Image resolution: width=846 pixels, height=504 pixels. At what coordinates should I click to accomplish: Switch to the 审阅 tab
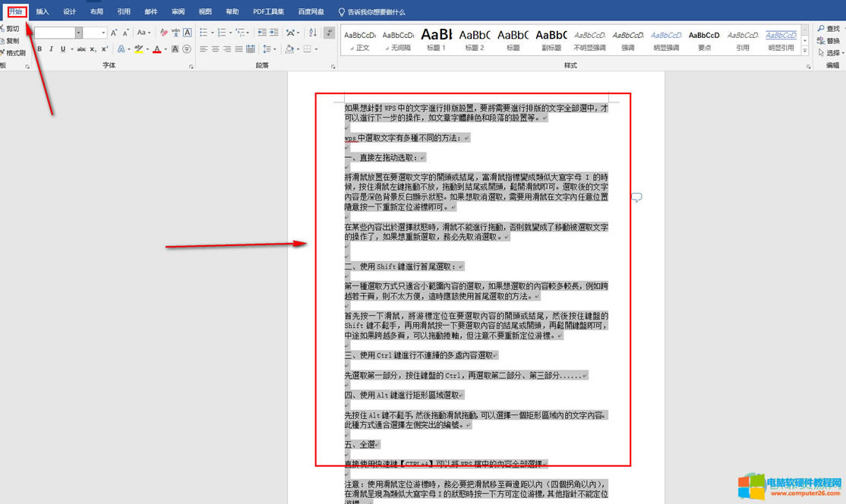(x=178, y=12)
